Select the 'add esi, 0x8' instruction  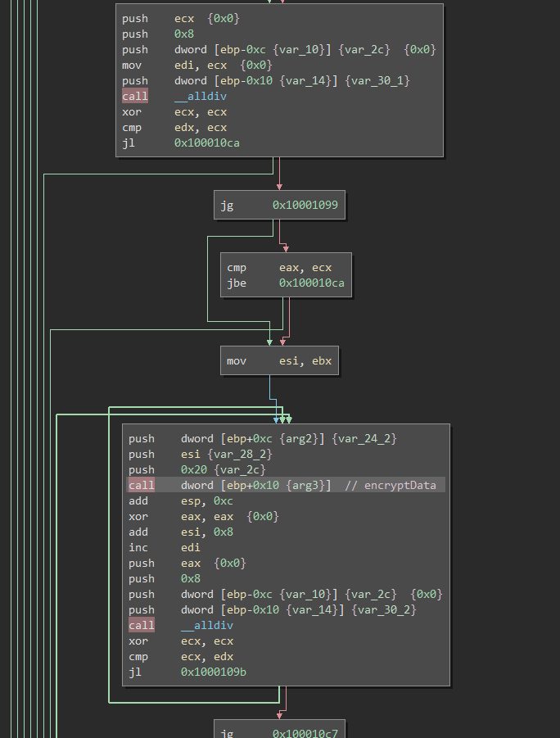pos(181,532)
